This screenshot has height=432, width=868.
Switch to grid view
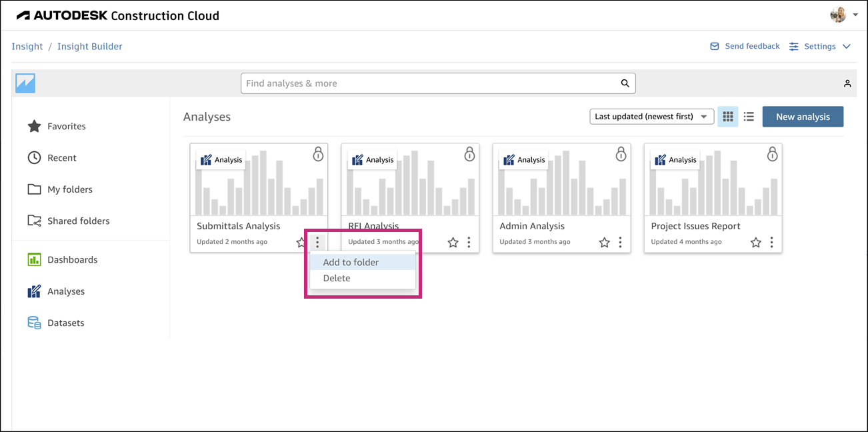[728, 117]
